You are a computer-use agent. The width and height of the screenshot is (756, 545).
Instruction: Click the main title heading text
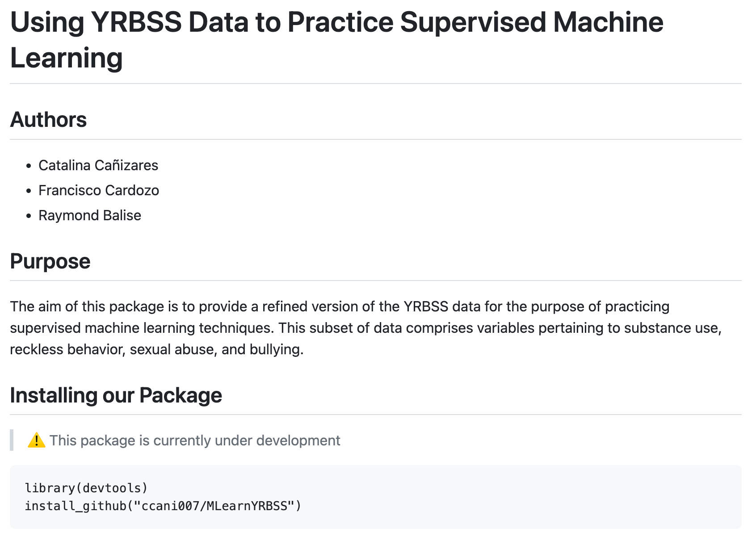pyautogui.click(x=336, y=22)
